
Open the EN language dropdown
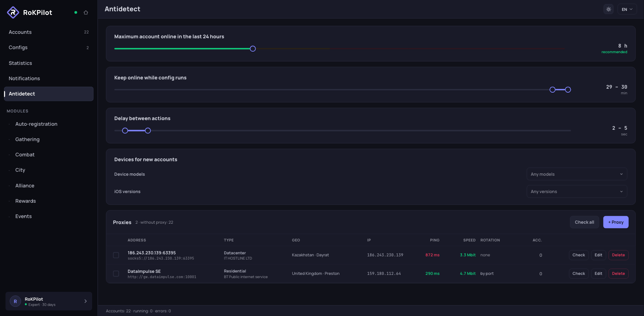pyautogui.click(x=627, y=9)
